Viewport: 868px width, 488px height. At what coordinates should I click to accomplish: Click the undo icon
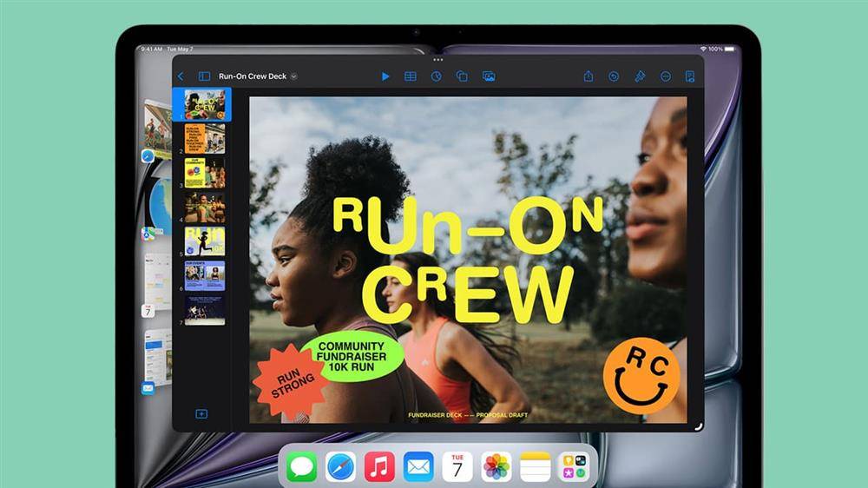point(614,76)
